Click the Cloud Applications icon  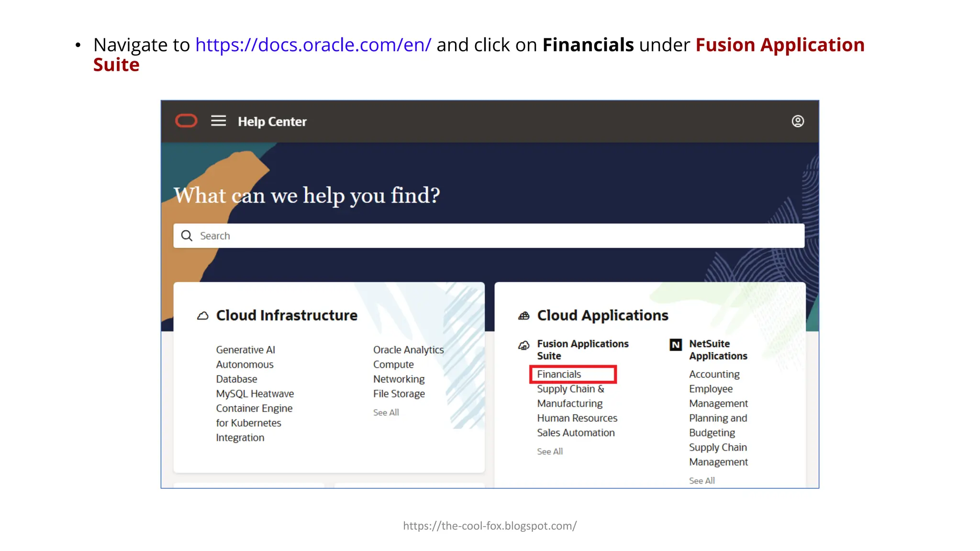524,316
